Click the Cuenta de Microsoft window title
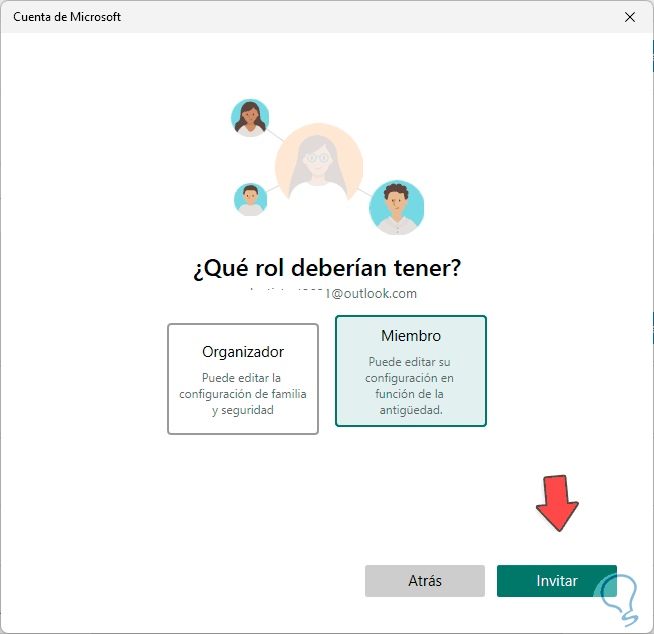The height and width of the screenshot is (634, 654). click(67, 17)
